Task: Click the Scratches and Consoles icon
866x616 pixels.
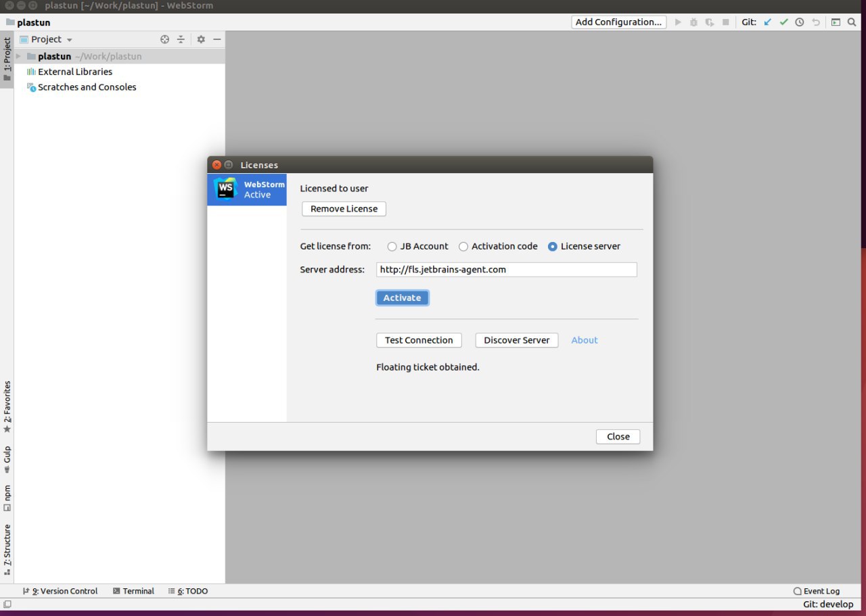Action: [31, 87]
